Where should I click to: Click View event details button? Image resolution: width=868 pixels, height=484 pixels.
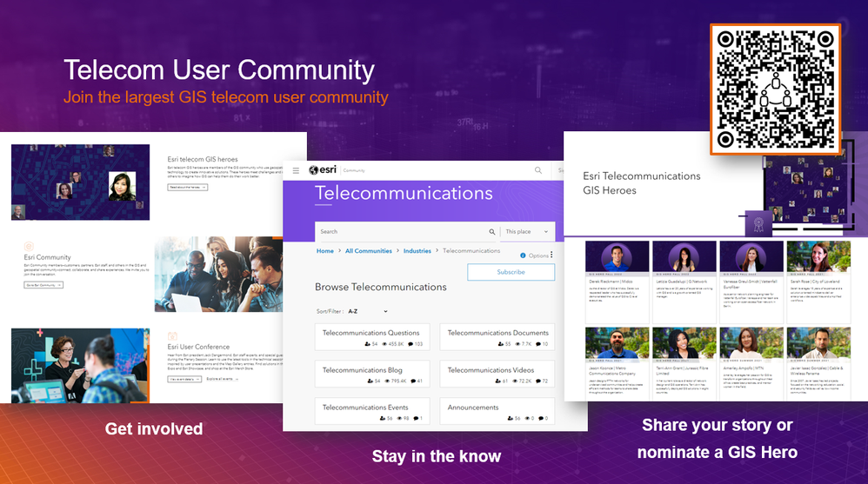tap(184, 379)
